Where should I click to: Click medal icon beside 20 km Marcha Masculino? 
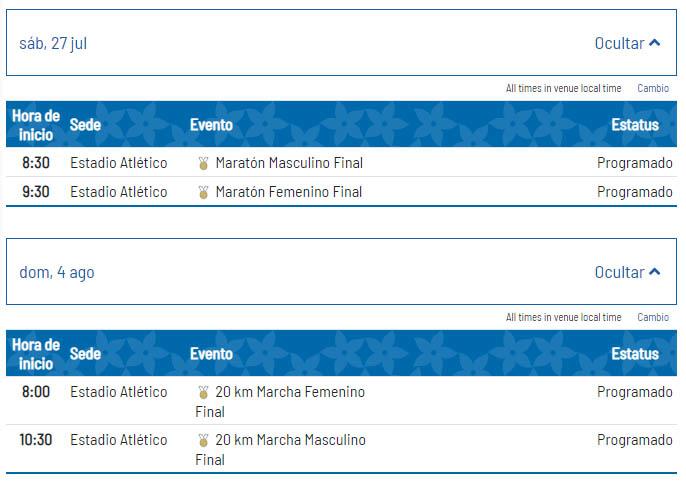click(203, 440)
